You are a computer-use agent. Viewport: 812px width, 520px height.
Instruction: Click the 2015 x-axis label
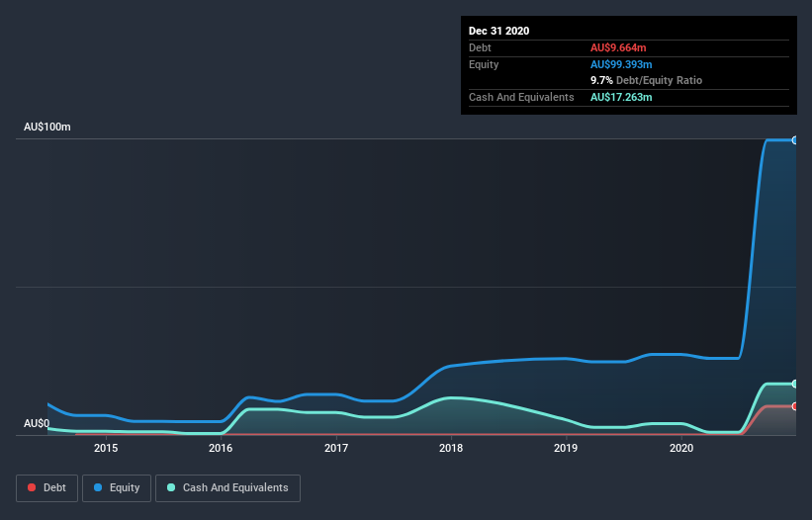(x=106, y=448)
